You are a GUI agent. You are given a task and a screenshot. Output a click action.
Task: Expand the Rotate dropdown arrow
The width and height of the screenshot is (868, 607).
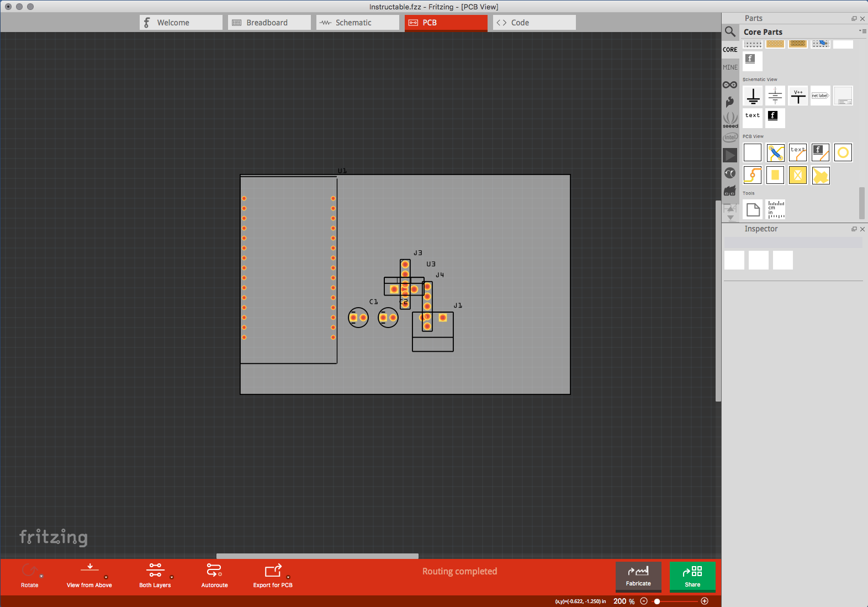point(41,577)
